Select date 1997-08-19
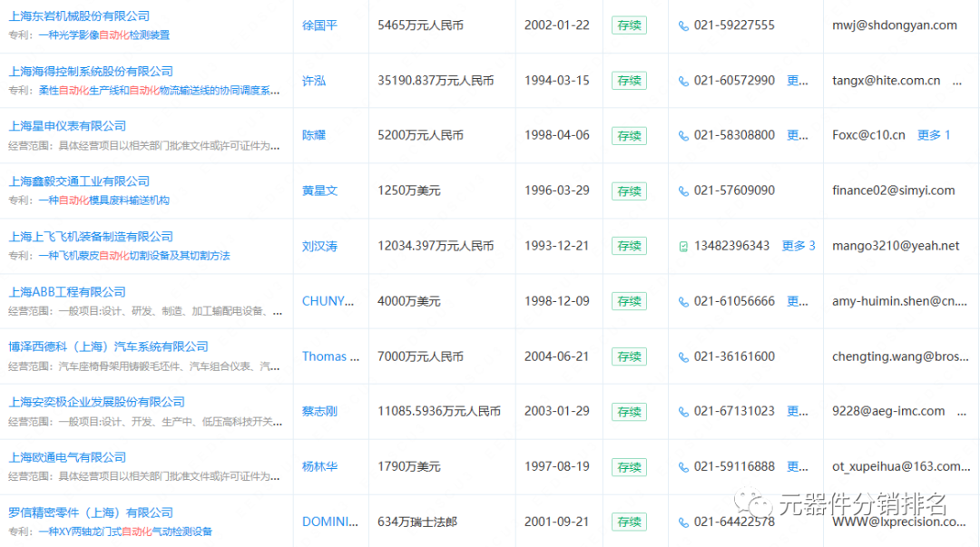The width and height of the screenshot is (980, 547). click(557, 466)
